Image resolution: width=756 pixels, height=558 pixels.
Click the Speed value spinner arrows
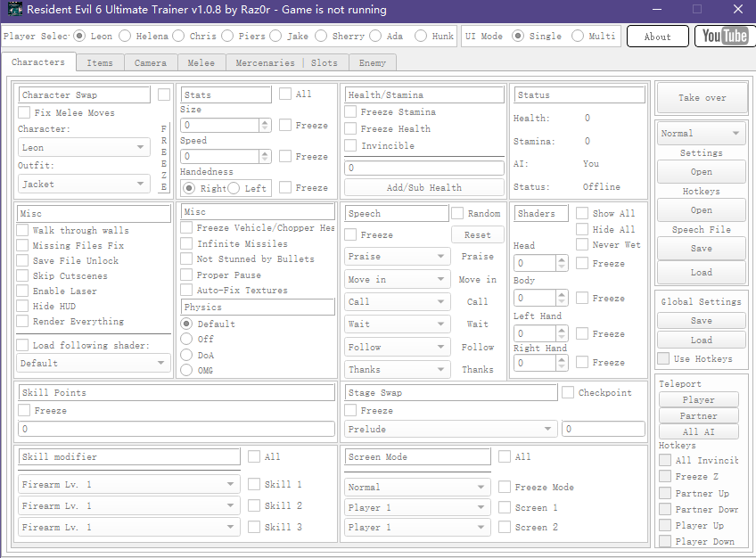[x=264, y=156]
